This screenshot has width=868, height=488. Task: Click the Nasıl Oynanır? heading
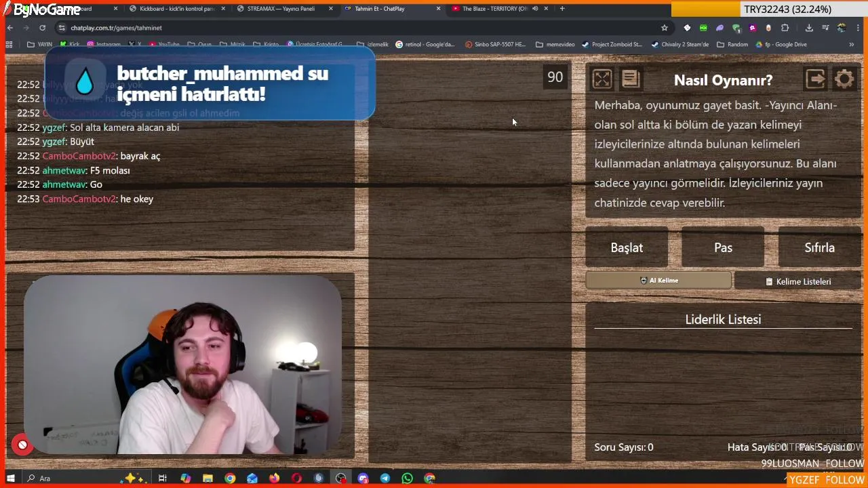pos(723,80)
